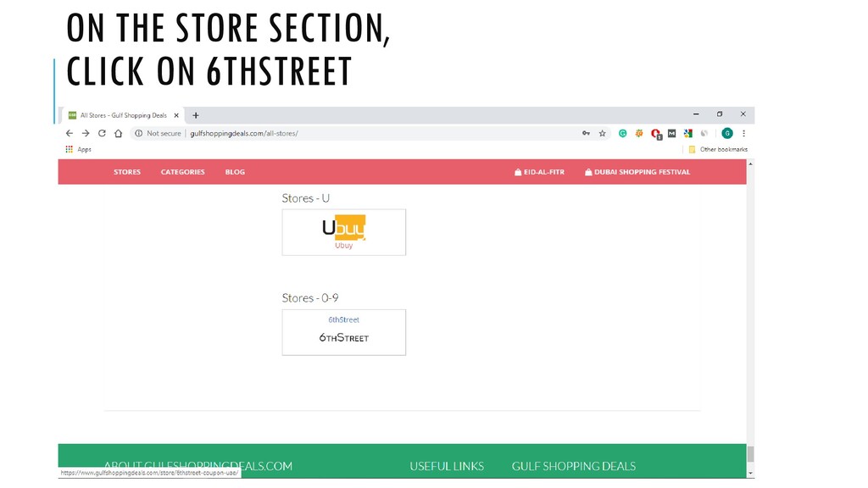
Task: Open Chrome's three-dot menu
Action: pos(744,133)
